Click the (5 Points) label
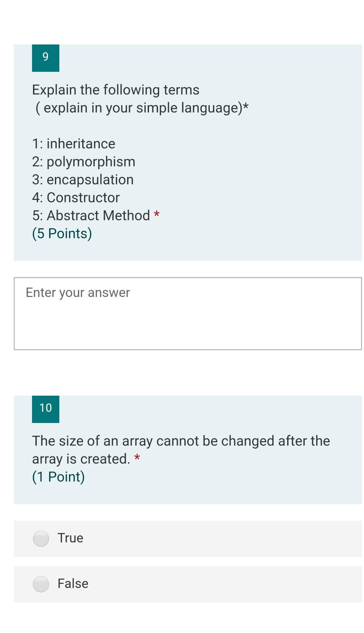Viewport: 364px width, 633px height. pyautogui.click(x=62, y=233)
